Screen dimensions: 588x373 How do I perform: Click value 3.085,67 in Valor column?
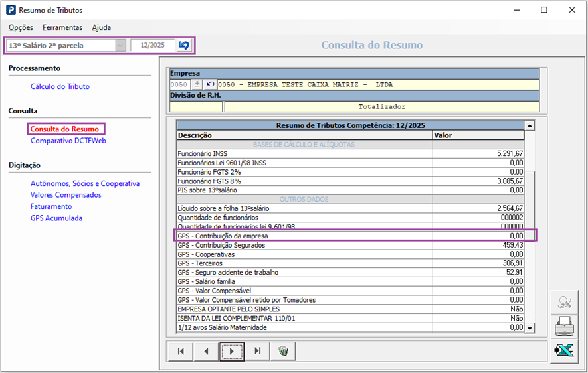(x=510, y=181)
